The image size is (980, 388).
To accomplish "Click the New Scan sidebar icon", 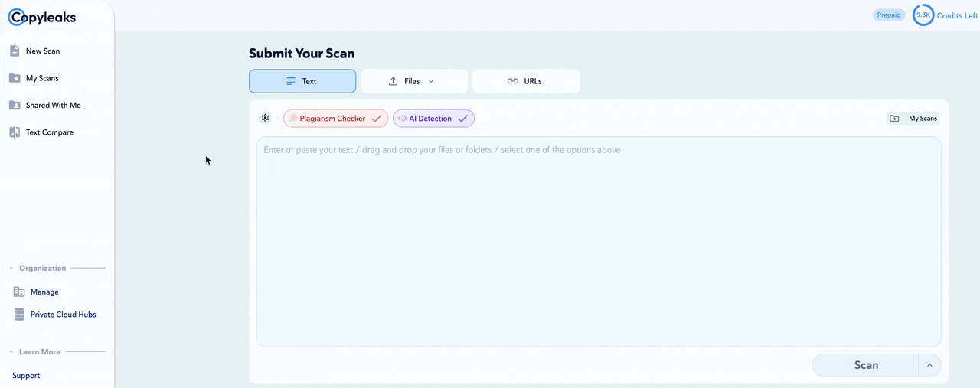I will [x=15, y=51].
